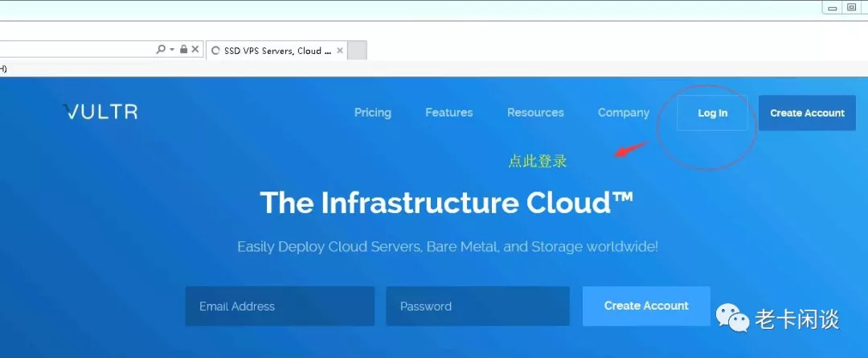Open the Resources menu
Viewport: 868px width, 358px height.
click(x=535, y=113)
